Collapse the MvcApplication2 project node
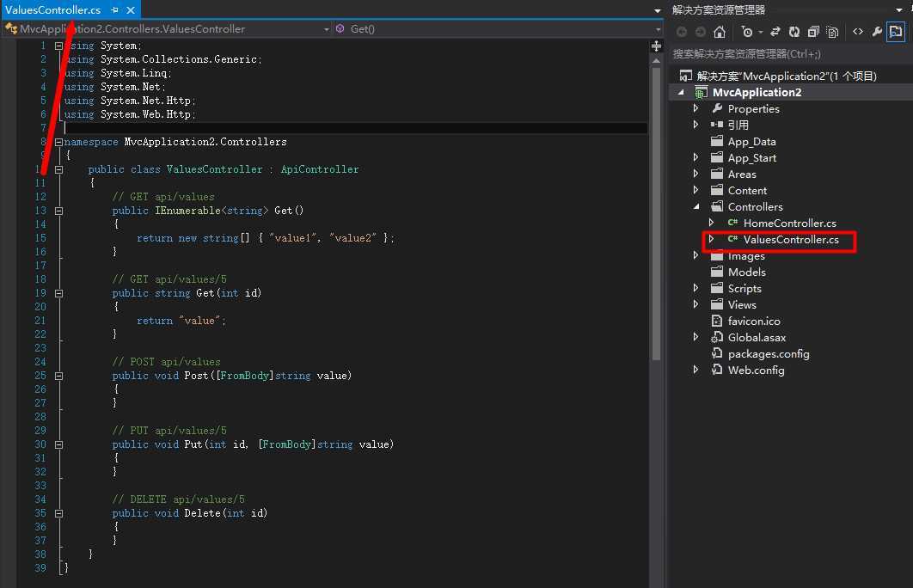913x588 pixels. pyautogui.click(x=681, y=93)
